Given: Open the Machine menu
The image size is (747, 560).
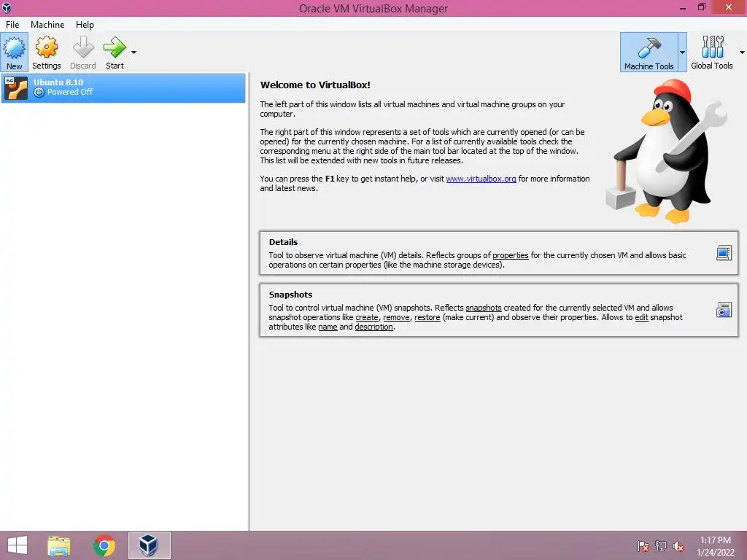Looking at the screenshot, I should (x=47, y=25).
